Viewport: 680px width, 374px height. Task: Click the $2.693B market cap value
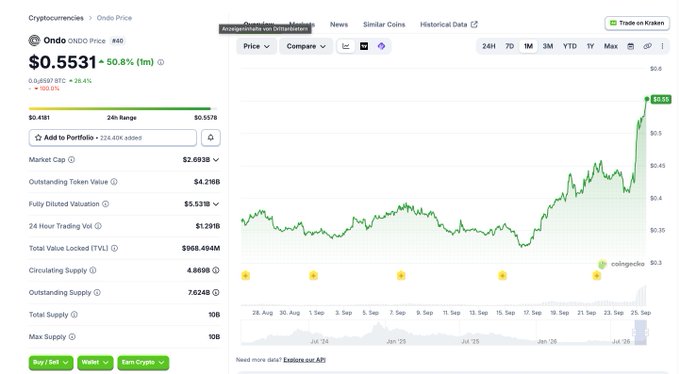(x=196, y=160)
